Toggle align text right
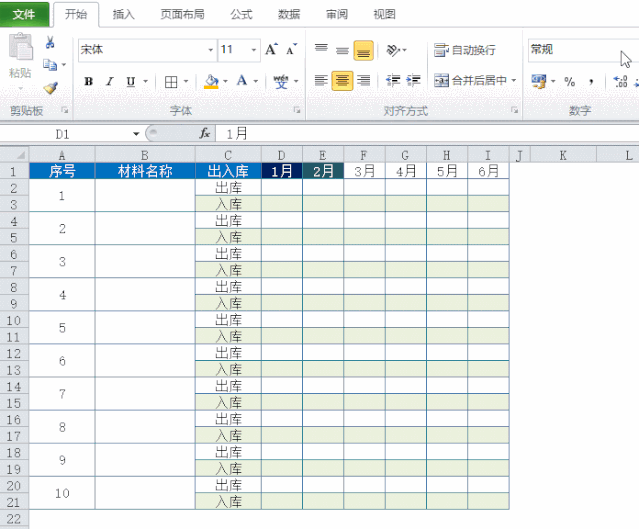This screenshot has width=639, height=529. pos(364,80)
